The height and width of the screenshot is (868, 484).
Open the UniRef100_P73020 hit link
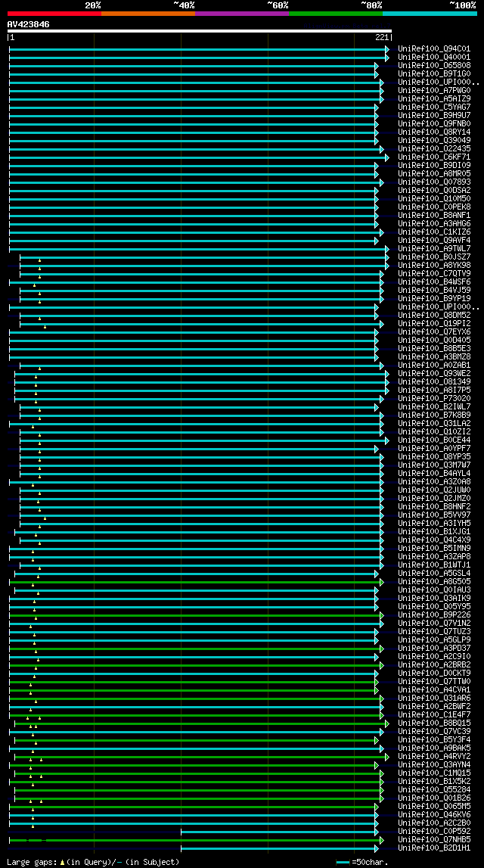[x=434, y=399]
